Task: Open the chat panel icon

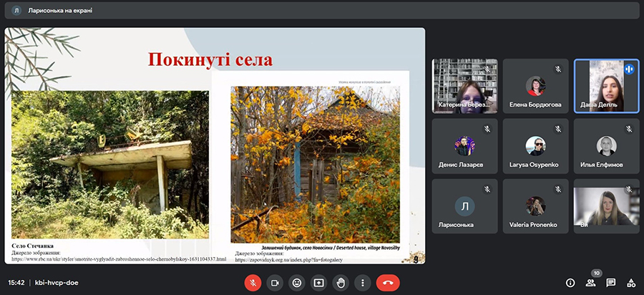Action: coord(611,283)
